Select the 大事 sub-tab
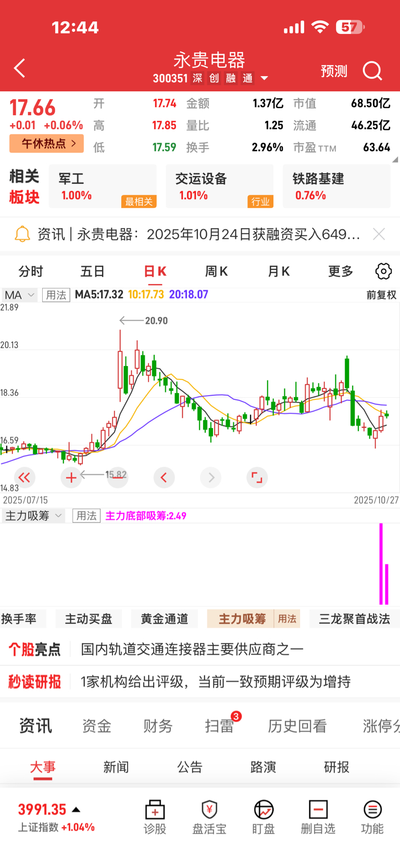 [x=43, y=767]
